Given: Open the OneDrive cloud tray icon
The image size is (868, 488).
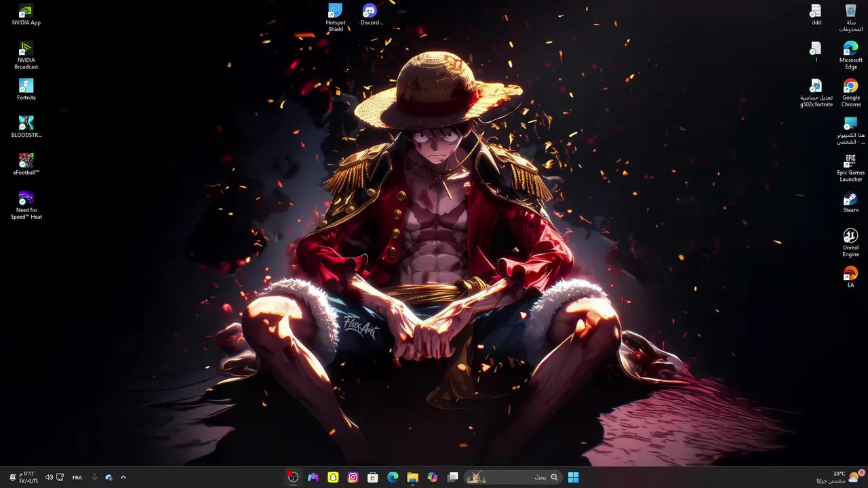Looking at the screenshot, I should [x=108, y=477].
